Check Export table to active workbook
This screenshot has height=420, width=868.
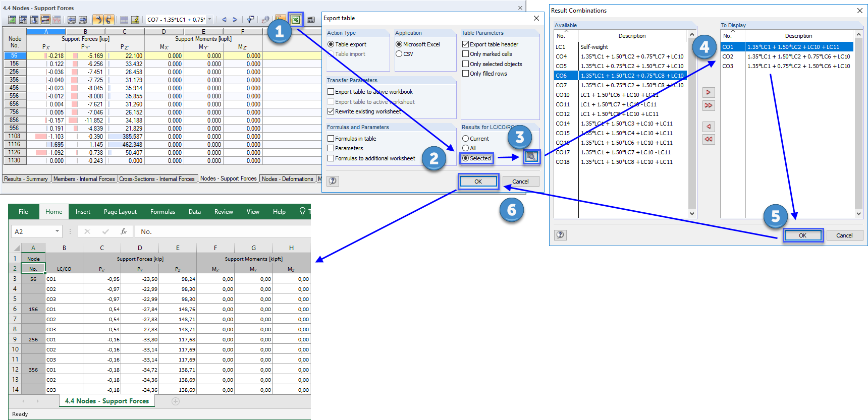tap(331, 92)
